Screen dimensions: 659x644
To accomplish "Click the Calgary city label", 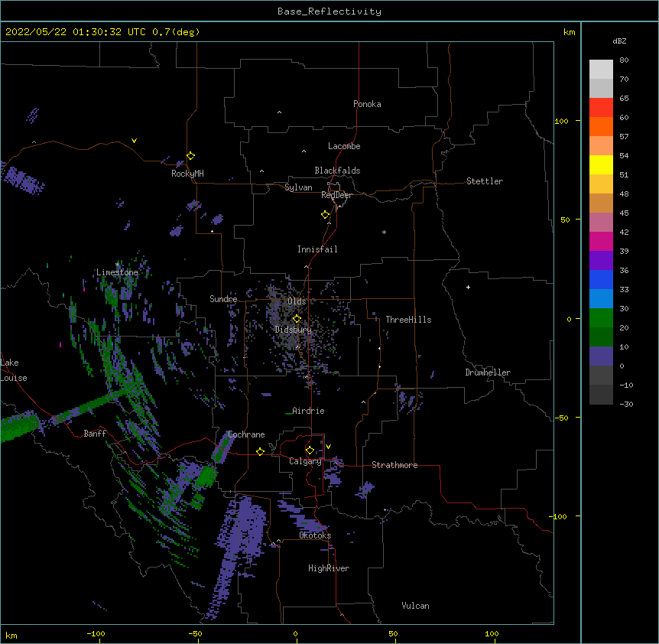I will coord(305,461).
